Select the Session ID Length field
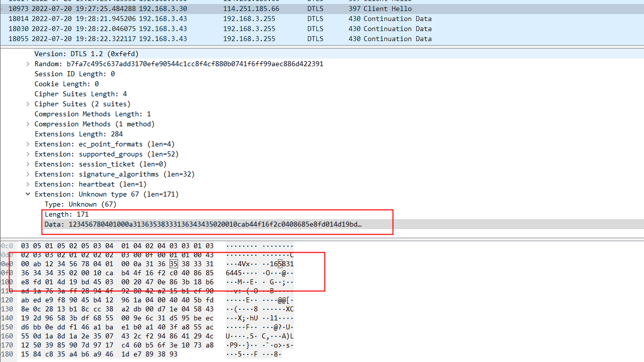The width and height of the screenshot is (644, 362). coord(74,74)
